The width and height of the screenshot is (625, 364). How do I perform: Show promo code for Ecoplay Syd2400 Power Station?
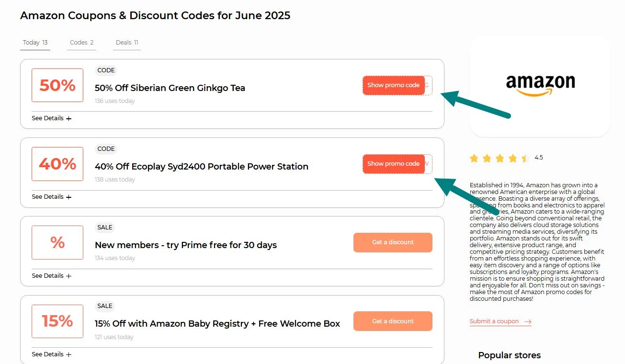pyautogui.click(x=394, y=164)
